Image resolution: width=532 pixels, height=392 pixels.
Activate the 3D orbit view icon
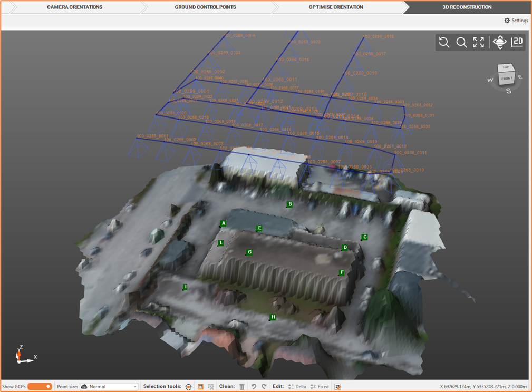tap(499, 43)
